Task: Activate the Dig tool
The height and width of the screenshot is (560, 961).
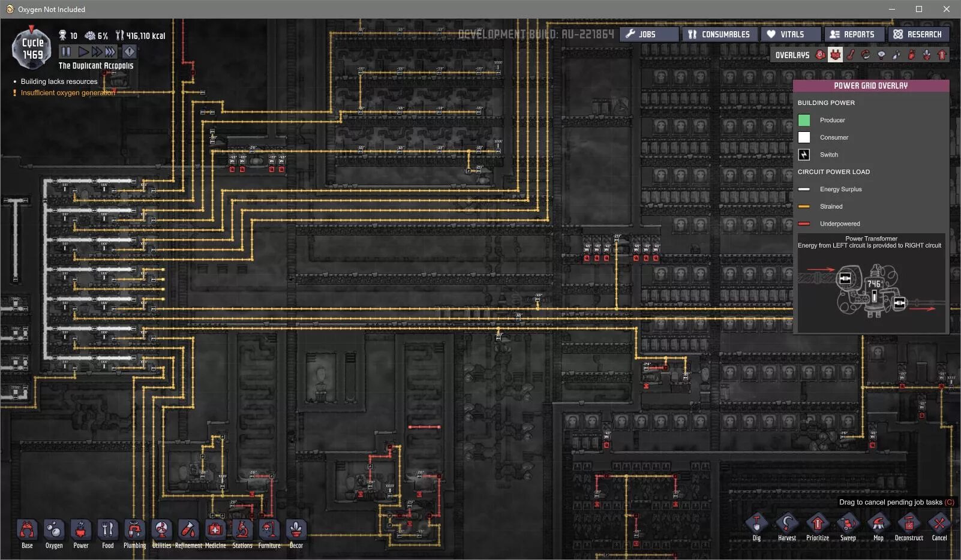Action: [x=756, y=527]
